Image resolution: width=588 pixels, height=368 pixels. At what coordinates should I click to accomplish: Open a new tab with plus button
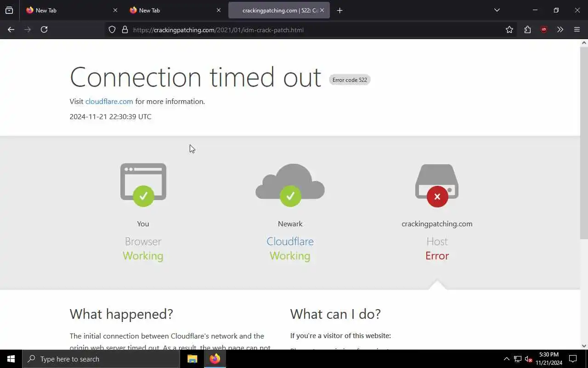(340, 10)
